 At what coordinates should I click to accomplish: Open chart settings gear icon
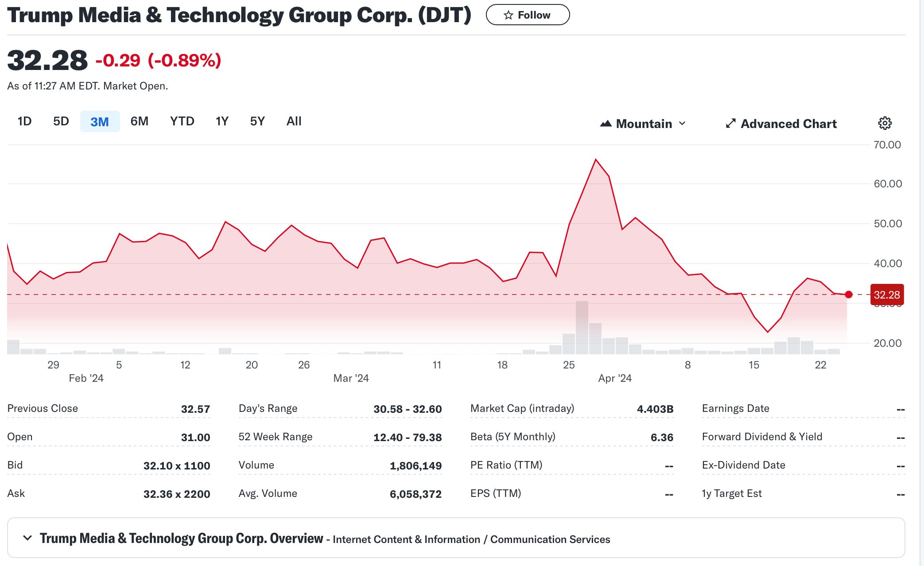885,123
